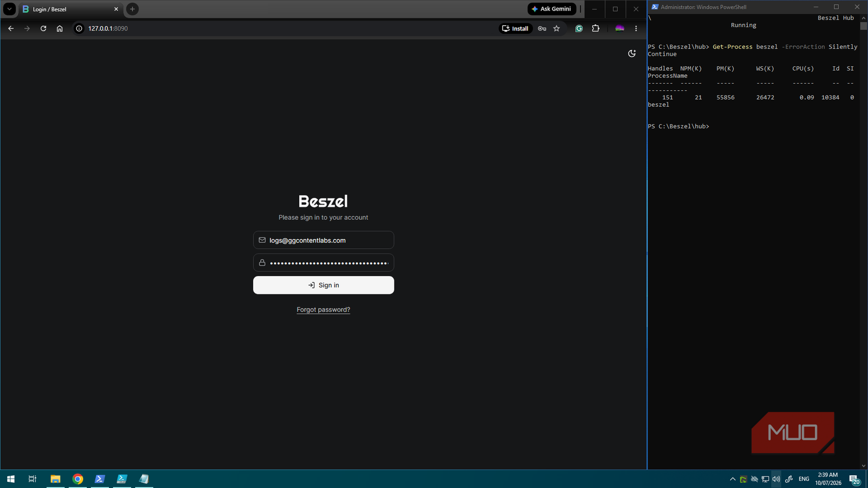Open the notification center icon
This screenshot has height=488, width=868.
point(854,479)
